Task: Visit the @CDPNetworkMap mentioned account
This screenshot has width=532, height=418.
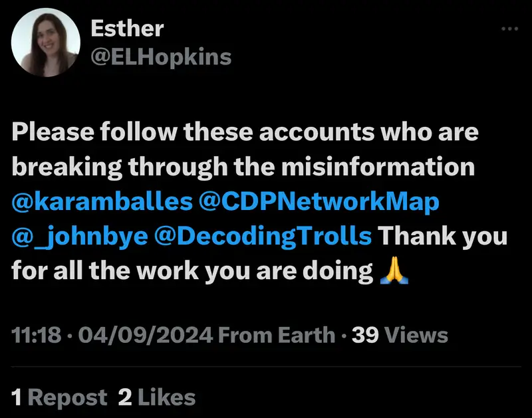Action: point(319,201)
